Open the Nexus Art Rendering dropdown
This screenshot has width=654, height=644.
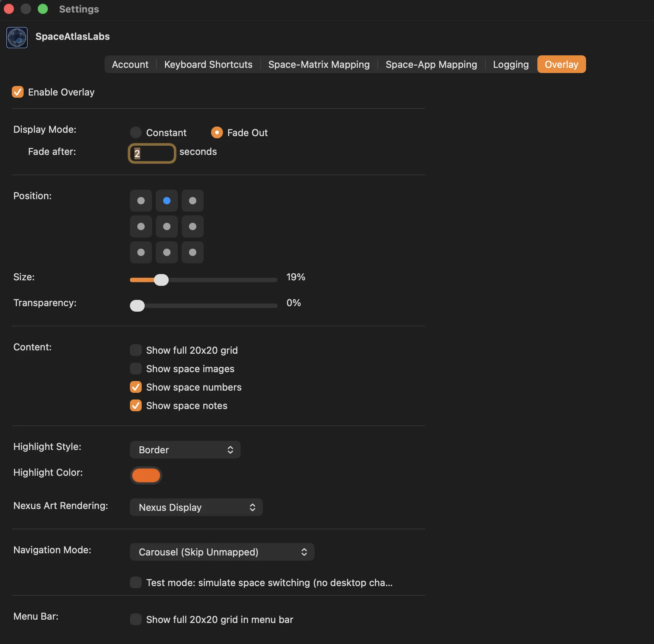(x=196, y=507)
